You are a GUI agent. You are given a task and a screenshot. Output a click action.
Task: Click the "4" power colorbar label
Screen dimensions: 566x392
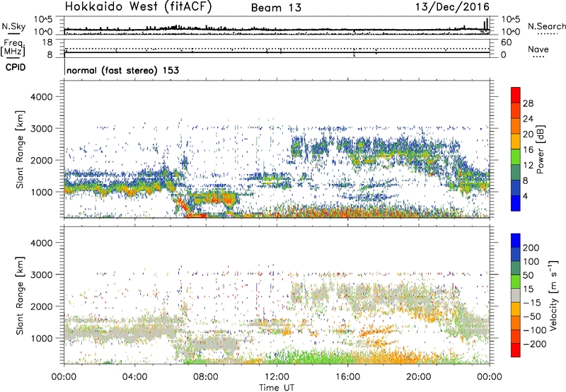click(x=525, y=196)
